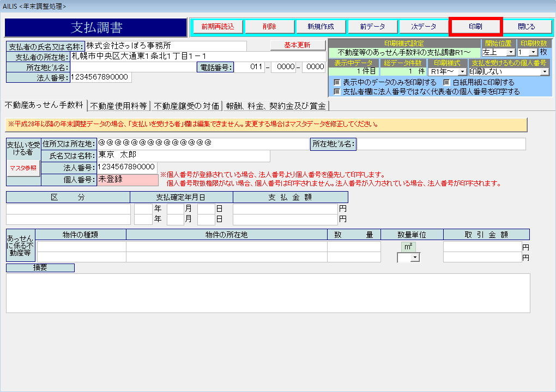Click the 印刷 (print) button
Viewport: 556px width, 392px height.
(475, 26)
